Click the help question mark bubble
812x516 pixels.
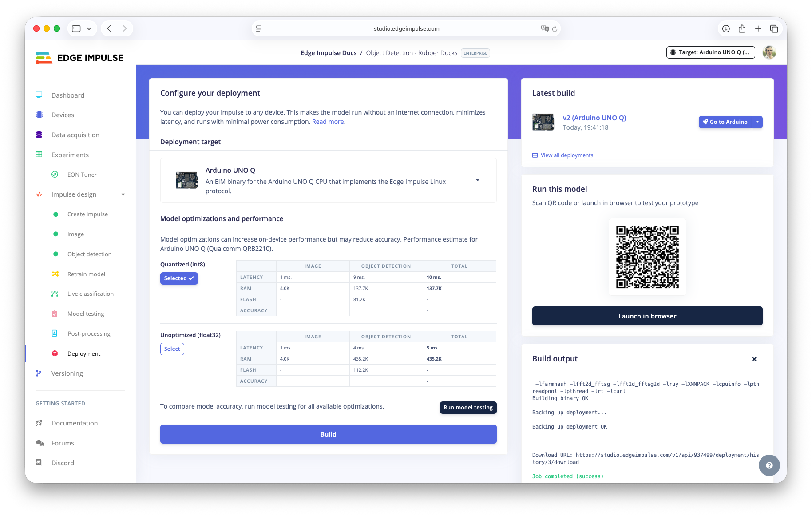(769, 465)
